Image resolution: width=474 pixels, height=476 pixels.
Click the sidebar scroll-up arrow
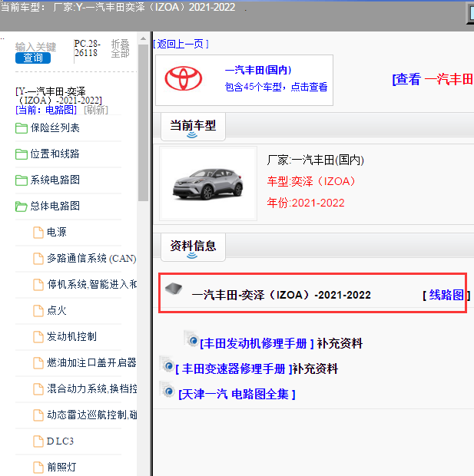143,39
